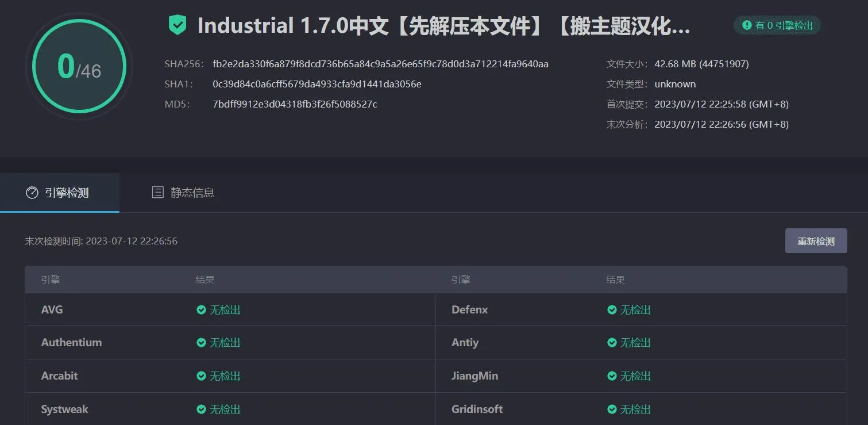Click the Authentium engine name

(71, 343)
